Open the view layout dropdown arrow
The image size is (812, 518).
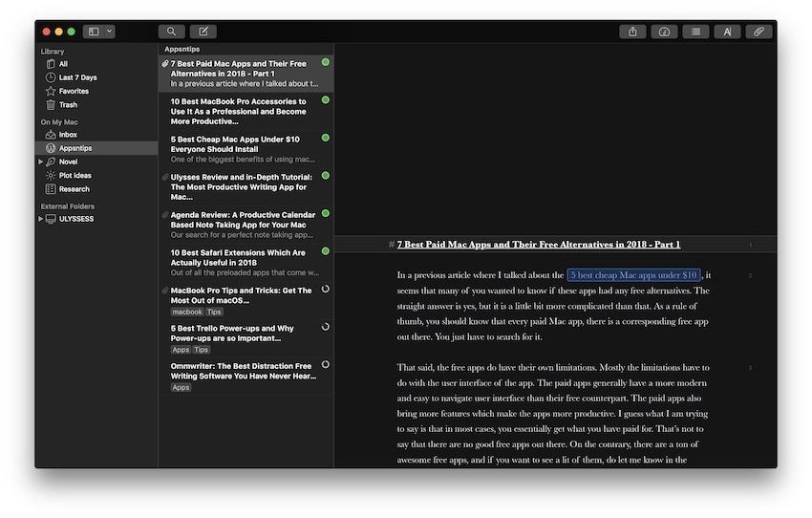click(110, 32)
